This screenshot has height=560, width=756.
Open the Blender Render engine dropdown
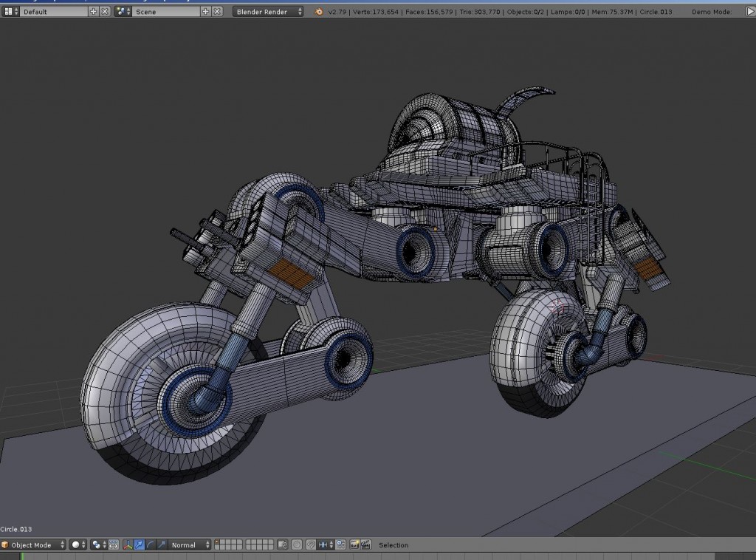tap(266, 11)
